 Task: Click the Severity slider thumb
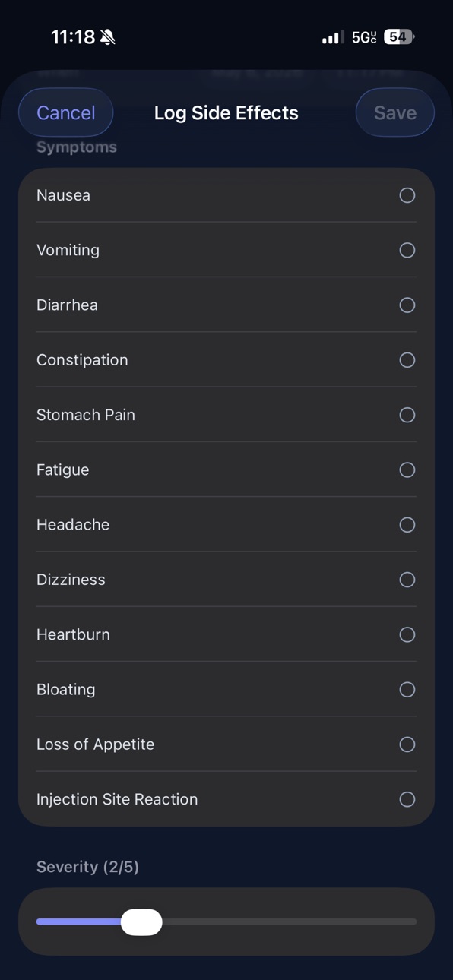[x=141, y=922]
